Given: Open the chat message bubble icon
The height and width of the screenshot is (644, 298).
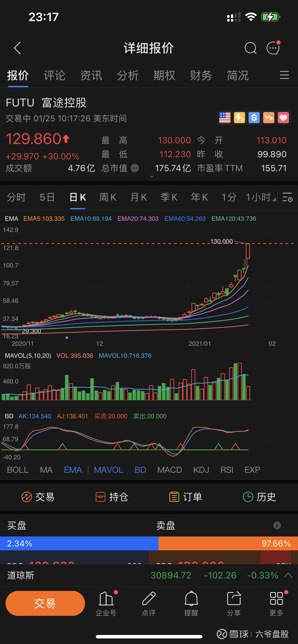Looking at the screenshot, I should point(273,48).
